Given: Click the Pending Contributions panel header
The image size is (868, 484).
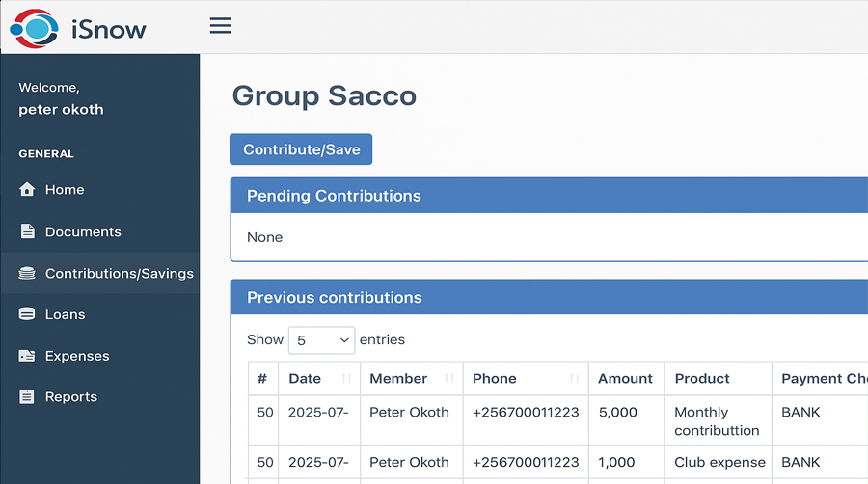Looking at the screenshot, I should [334, 196].
